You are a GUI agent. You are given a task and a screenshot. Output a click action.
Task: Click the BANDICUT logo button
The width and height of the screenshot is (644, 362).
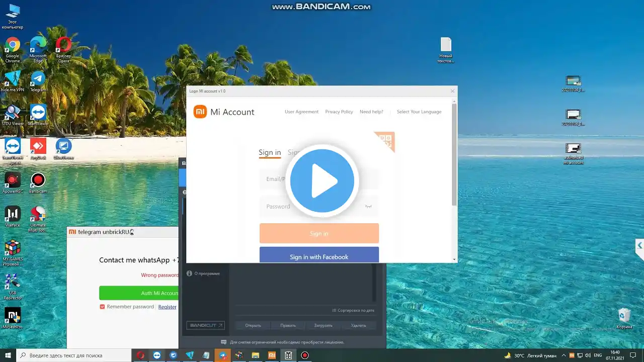coord(205,325)
